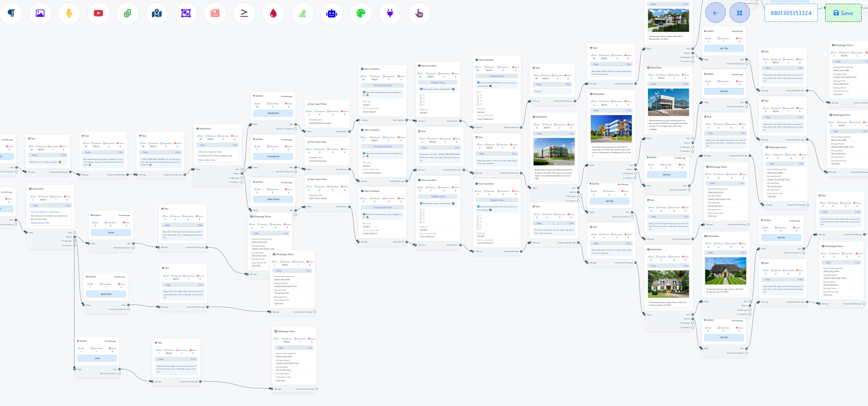
Task: Open the modern house photo thumbnail
Action: click(668, 21)
